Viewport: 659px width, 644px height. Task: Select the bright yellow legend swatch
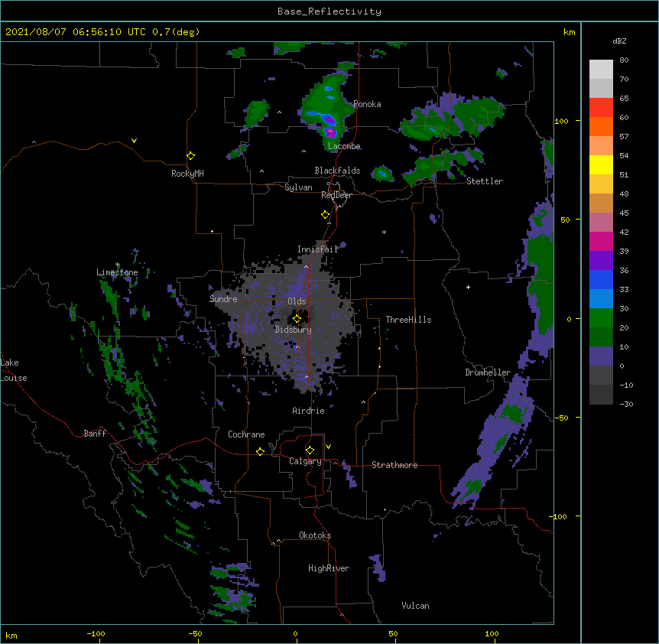tap(601, 164)
